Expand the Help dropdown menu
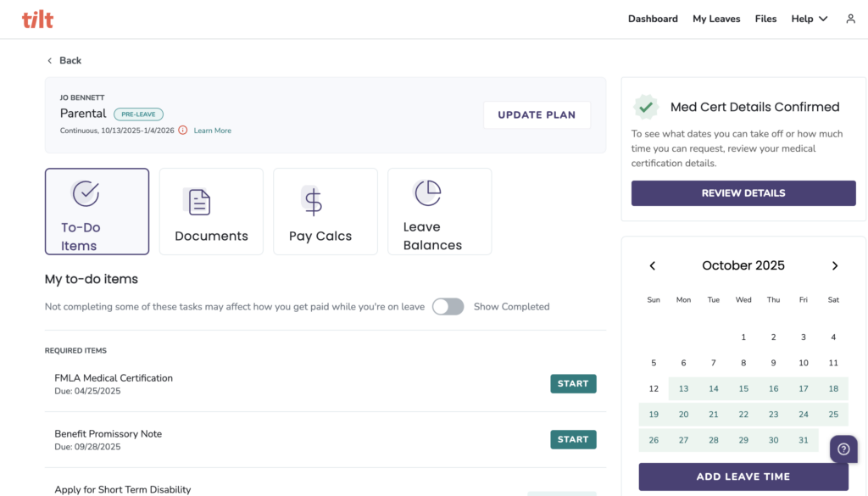 (x=809, y=19)
